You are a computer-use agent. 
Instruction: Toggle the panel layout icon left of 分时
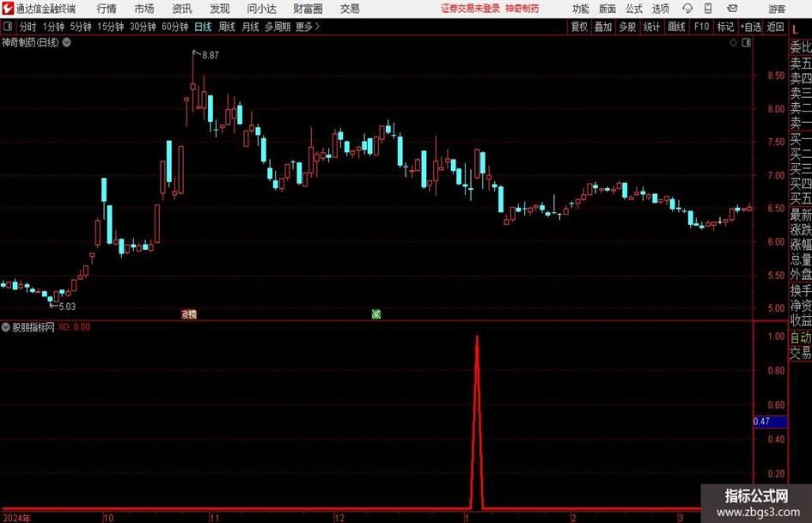click(x=8, y=27)
